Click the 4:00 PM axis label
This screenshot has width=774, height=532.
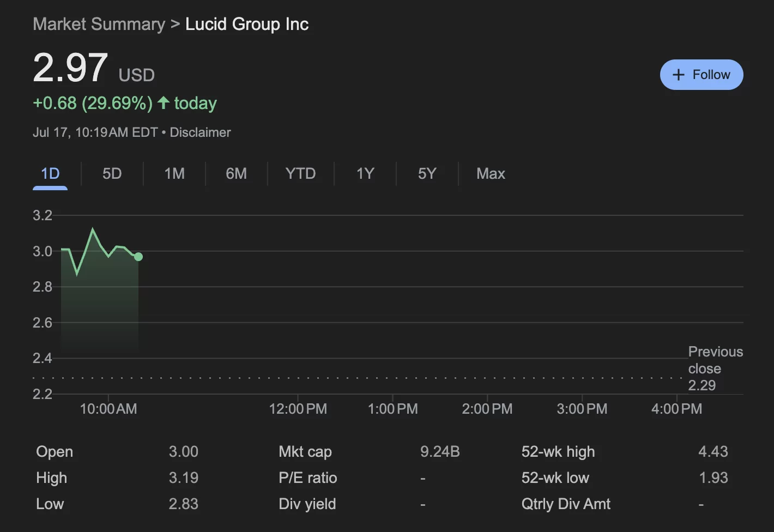click(676, 409)
